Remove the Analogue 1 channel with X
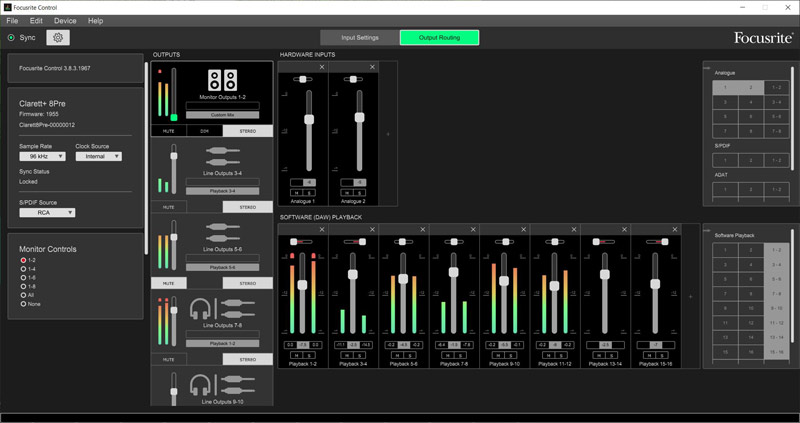The image size is (800, 423). point(322,67)
